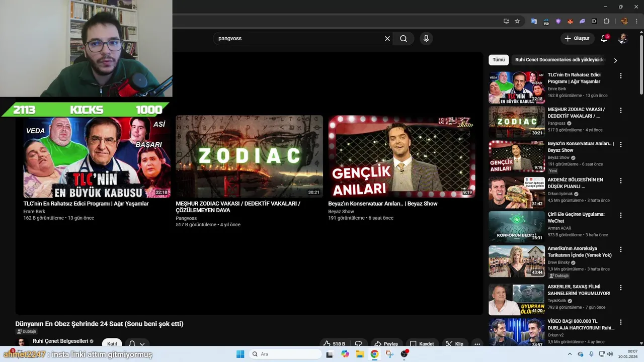This screenshot has height=362, width=644.
Task: Open Chrome from the taskbar
Action: pos(374,354)
